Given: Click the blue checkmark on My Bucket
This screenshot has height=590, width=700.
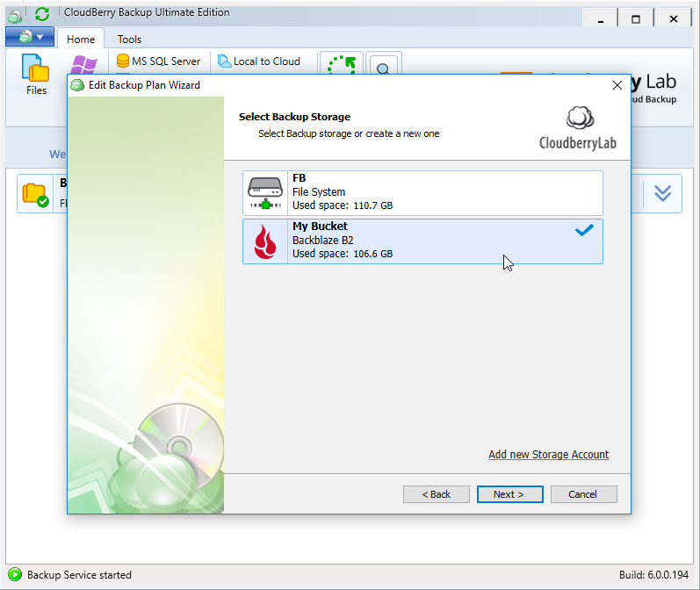Looking at the screenshot, I should (x=584, y=230).
